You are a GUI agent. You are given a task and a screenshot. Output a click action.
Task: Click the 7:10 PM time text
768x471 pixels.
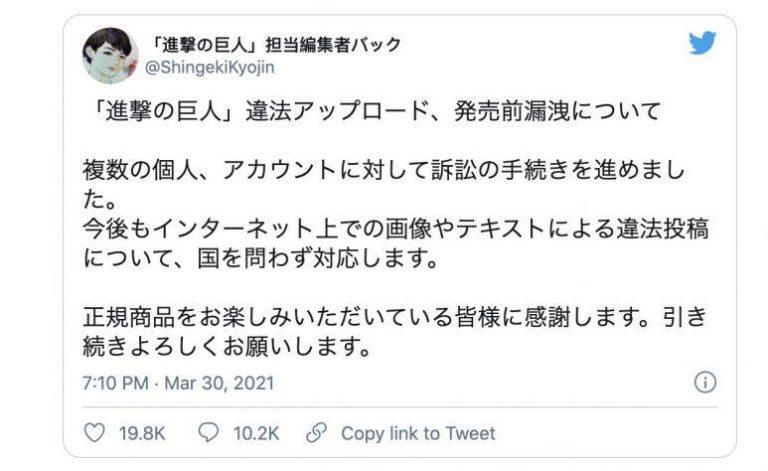116,383
